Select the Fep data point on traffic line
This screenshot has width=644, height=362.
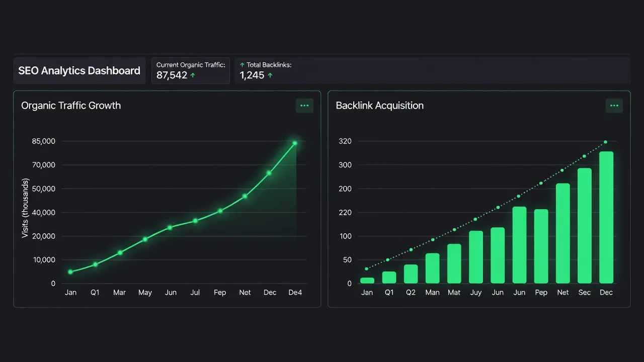[220, 211]
